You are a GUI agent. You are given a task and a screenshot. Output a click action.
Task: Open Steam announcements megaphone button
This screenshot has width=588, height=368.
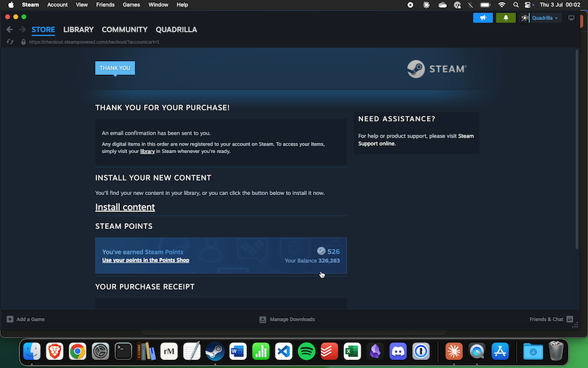click(x=483, y=18)
